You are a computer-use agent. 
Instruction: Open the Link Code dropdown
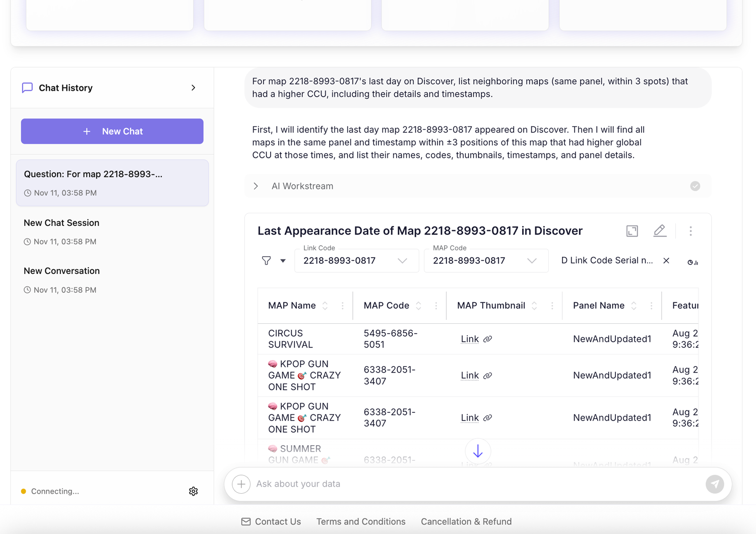356,261
